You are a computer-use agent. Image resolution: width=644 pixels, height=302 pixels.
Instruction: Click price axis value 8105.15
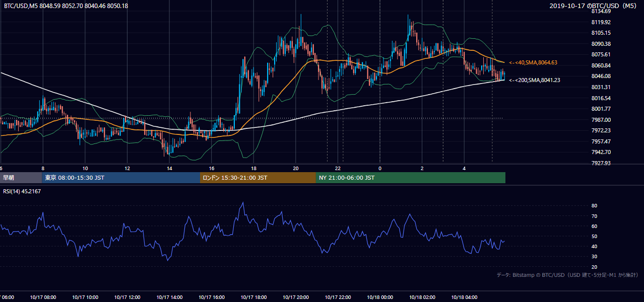[601, 33]
